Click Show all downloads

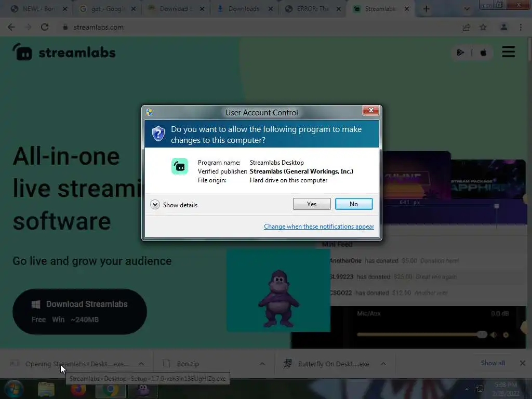493,363
